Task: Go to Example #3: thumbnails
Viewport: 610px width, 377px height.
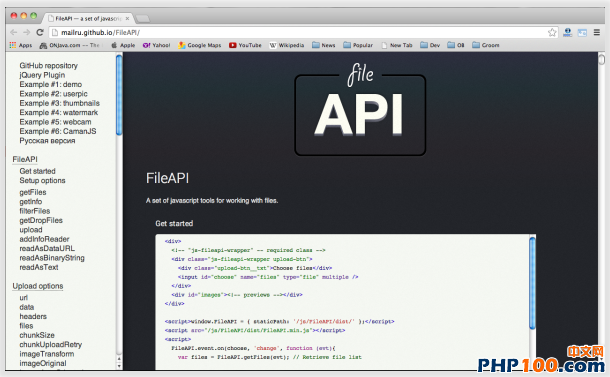Action: click(x=60, y=103)
